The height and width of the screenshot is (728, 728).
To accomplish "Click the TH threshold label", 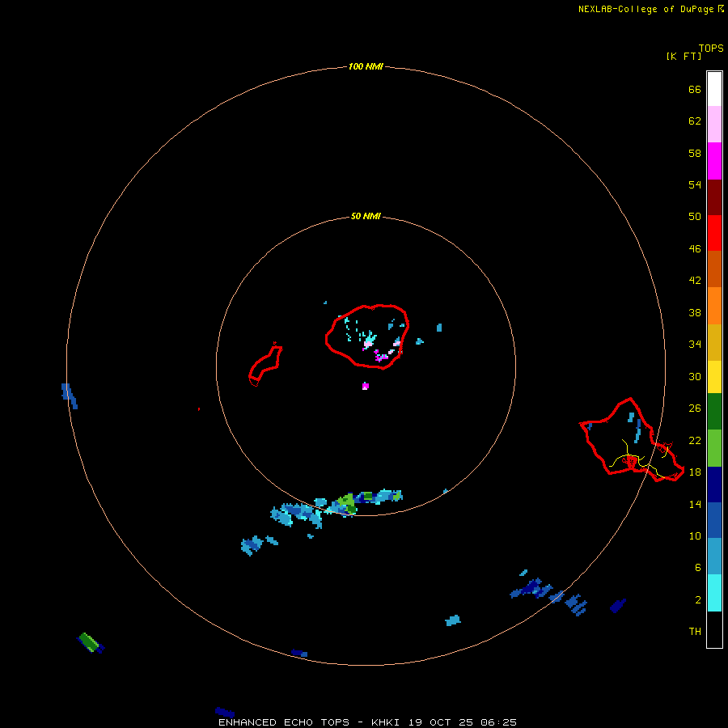I will (695, 632).
